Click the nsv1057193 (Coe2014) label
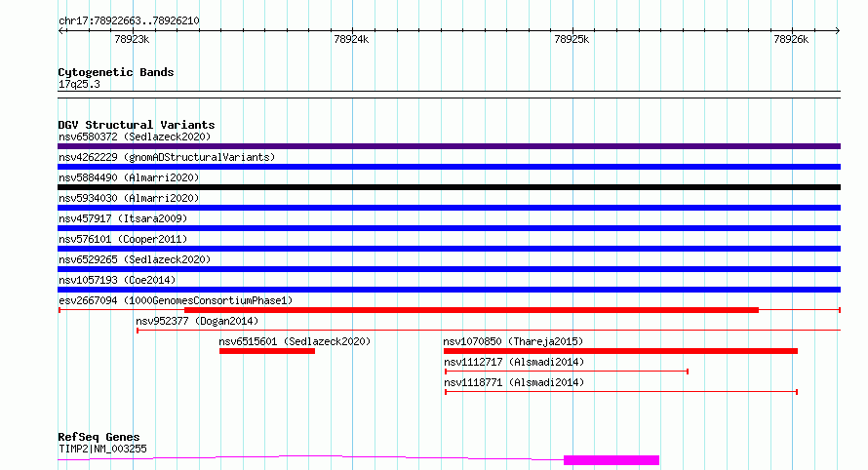The width and height of the screenshot is (868, 470). (x=117, y=280)
